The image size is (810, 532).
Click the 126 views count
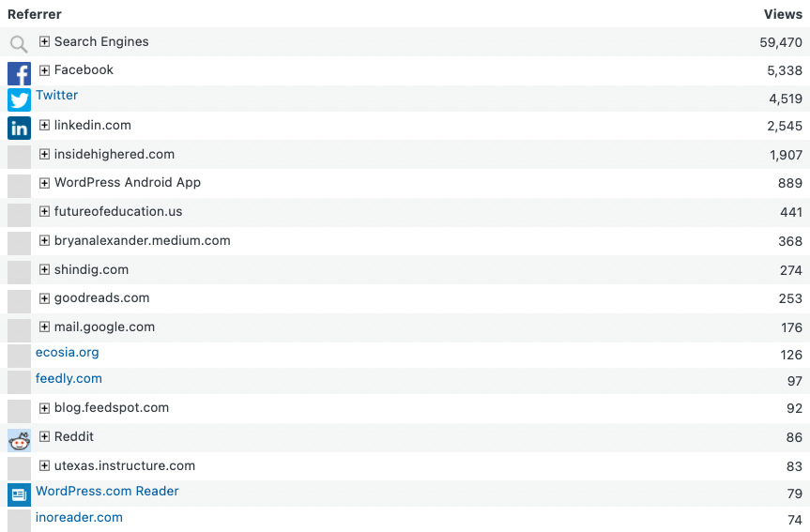[x=791, y=355]
